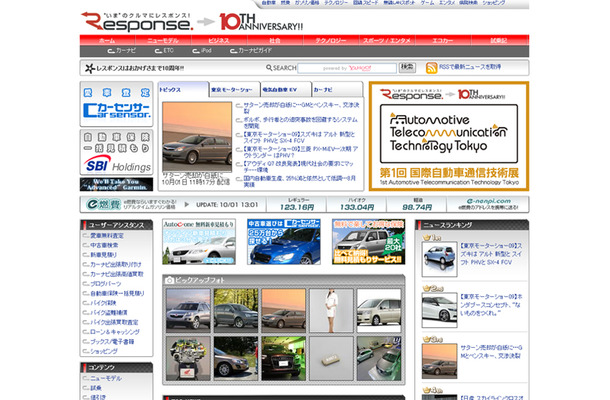Screen dimensions: 610x400
Task: Open the woman in white dress photo
Action: 331,311
